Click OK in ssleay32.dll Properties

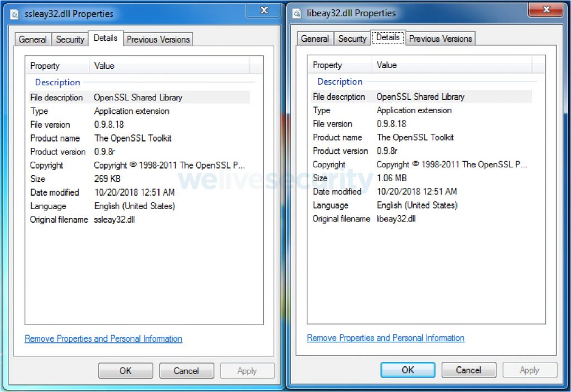125,371
